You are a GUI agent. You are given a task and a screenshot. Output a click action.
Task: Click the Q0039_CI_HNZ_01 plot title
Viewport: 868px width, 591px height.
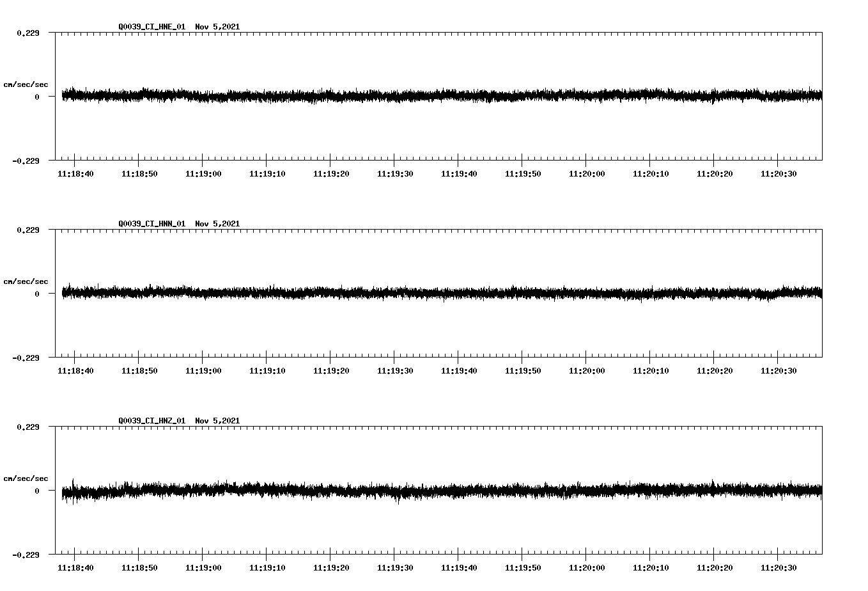pos(179,421)
